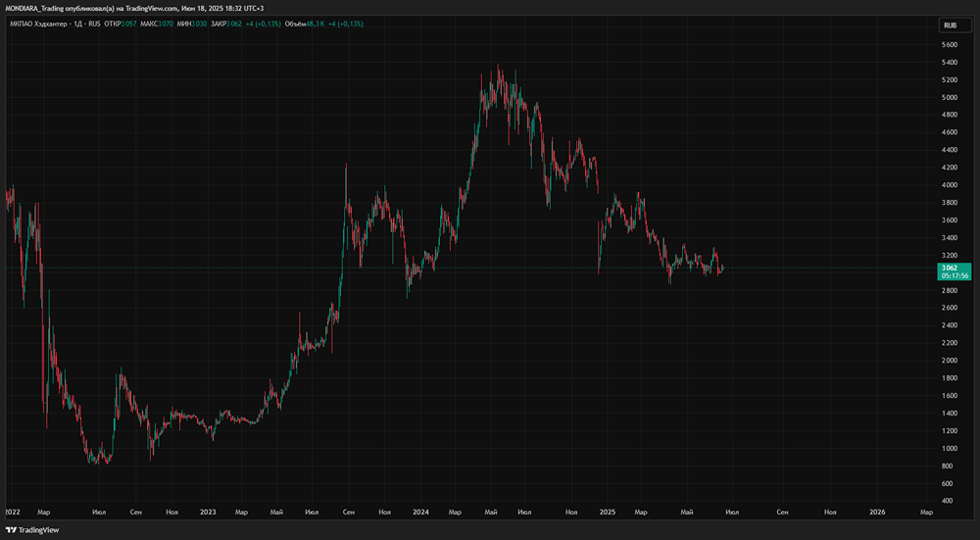Screen dimensions: 980x540
Task: Click the 400 price axis label
Action: point(948,501)
